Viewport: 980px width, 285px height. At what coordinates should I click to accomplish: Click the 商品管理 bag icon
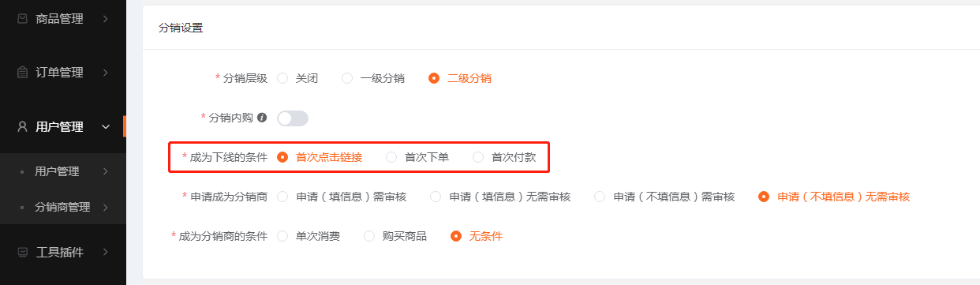coord(22,18)
